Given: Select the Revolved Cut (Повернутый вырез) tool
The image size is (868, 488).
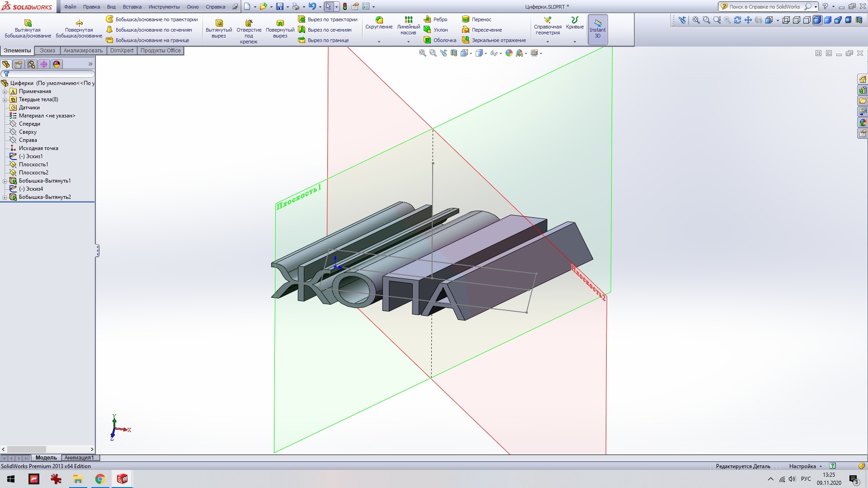Looking at the screenshot, I should [280, 28].
